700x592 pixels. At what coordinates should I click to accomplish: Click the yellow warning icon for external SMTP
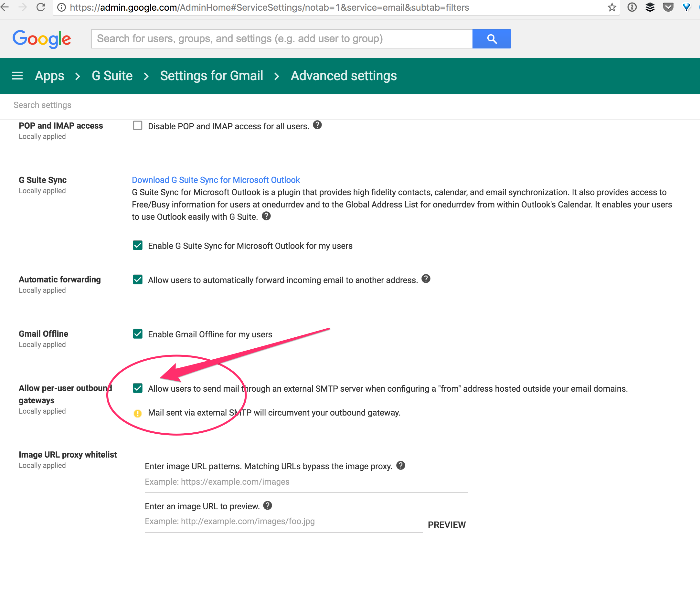138,413
